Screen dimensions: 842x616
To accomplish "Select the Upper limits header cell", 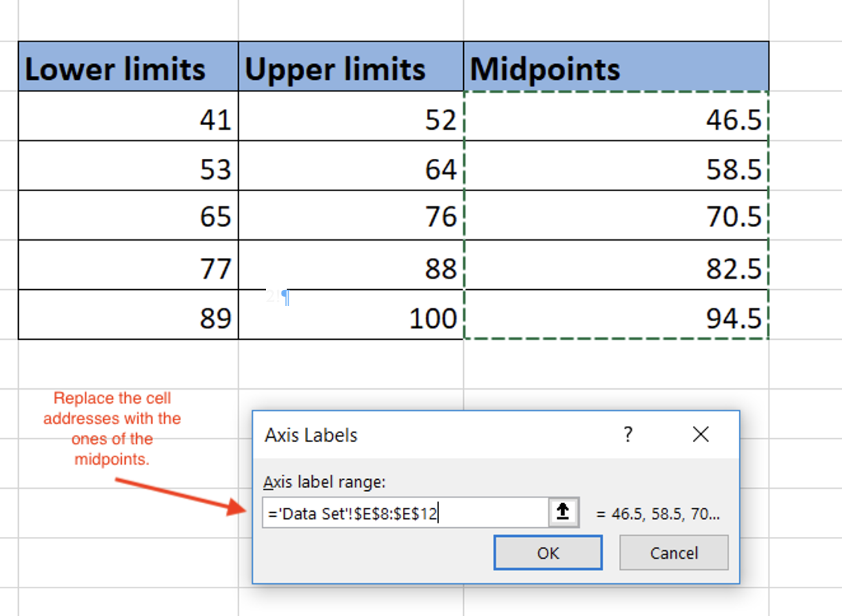I will (351, 68).
